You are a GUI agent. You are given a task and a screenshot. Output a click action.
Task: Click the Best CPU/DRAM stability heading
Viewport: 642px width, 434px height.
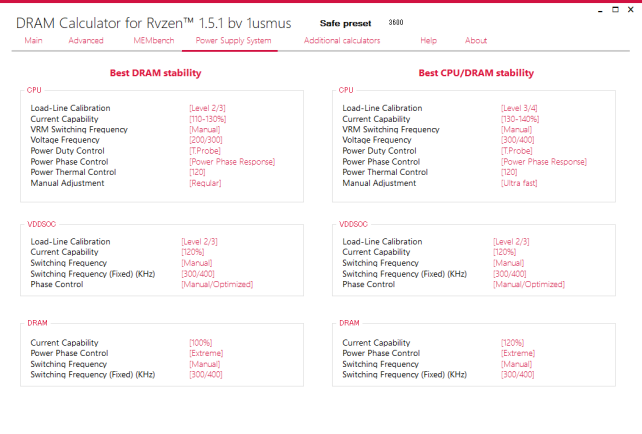coord(476,73)
